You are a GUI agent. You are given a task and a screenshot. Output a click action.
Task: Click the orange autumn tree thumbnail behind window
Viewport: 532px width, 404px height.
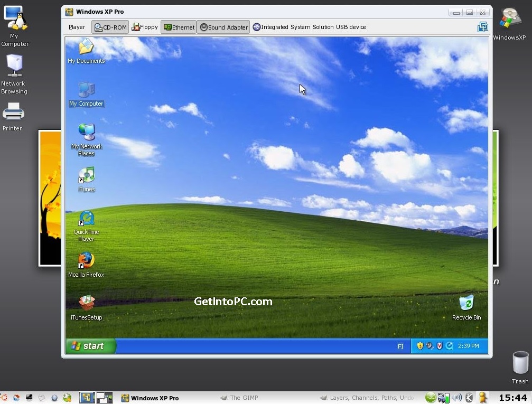coord(50,198)
